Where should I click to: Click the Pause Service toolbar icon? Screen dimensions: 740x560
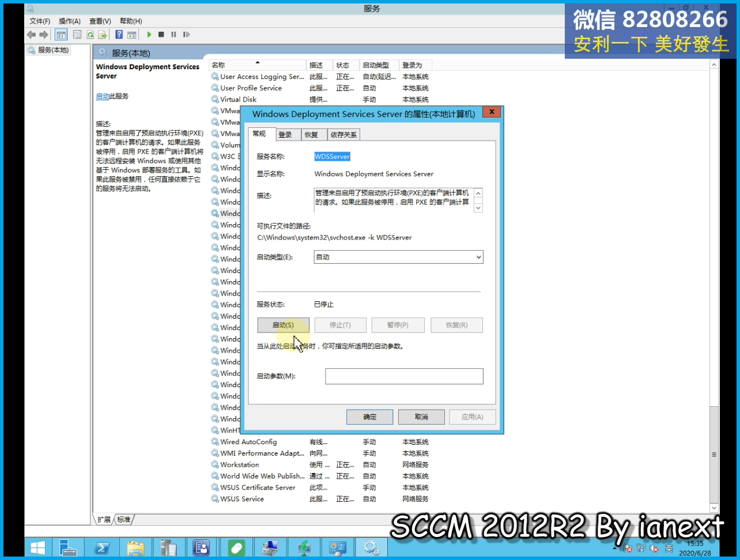click(173, 35)
